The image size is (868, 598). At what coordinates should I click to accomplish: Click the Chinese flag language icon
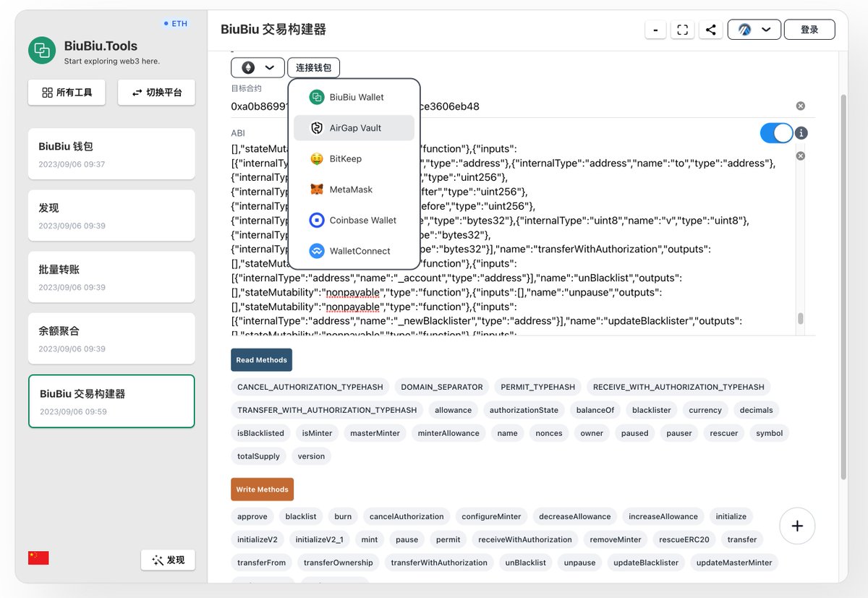(x=38, y=558)
